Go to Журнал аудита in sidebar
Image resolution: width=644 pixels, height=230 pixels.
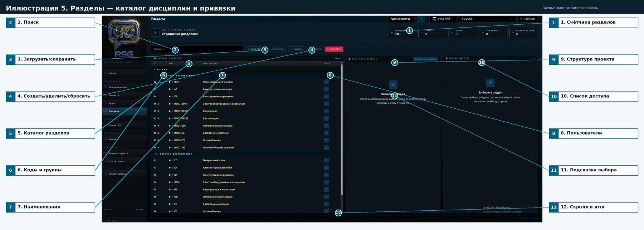tap(118, 153)
